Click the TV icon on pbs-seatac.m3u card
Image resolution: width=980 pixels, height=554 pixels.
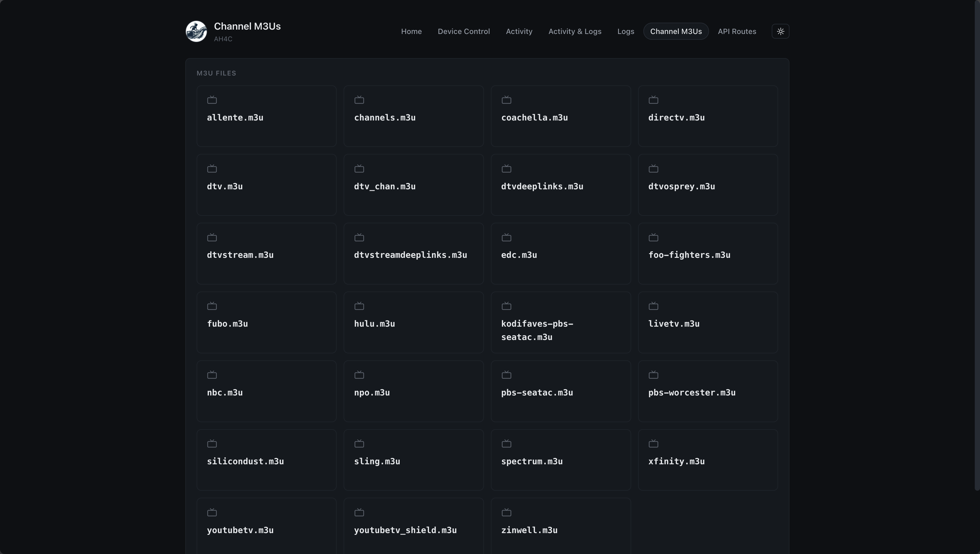point(506,375)
